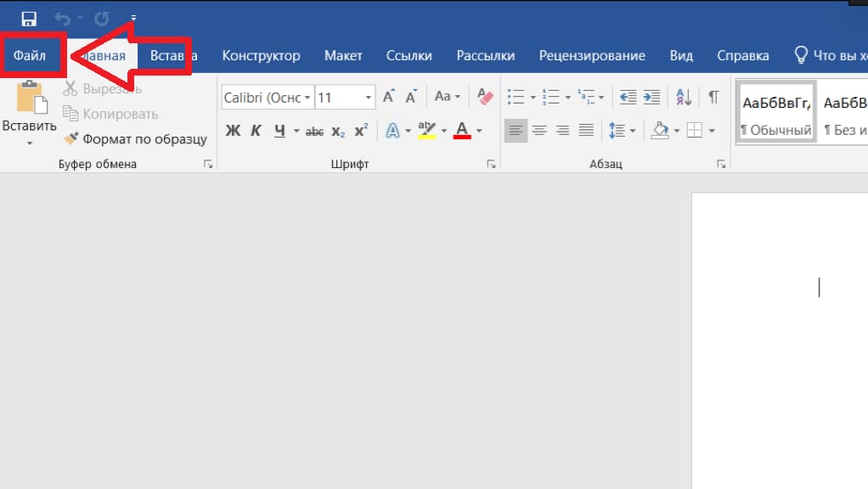Viewport: 868px width, 489px height.
Task: Toggle paragraph marks display (¶)
Action: point(713,97)
